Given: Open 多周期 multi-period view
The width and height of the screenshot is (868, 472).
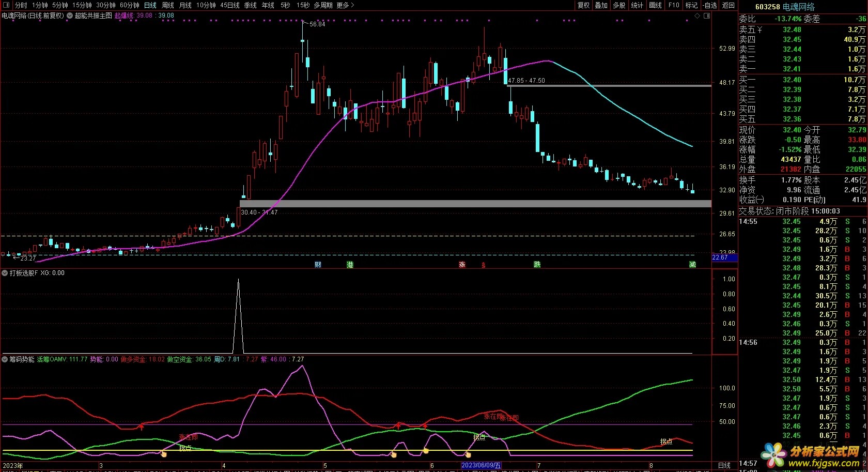Looking at the screenshot, I should click(x=323, y=5).
